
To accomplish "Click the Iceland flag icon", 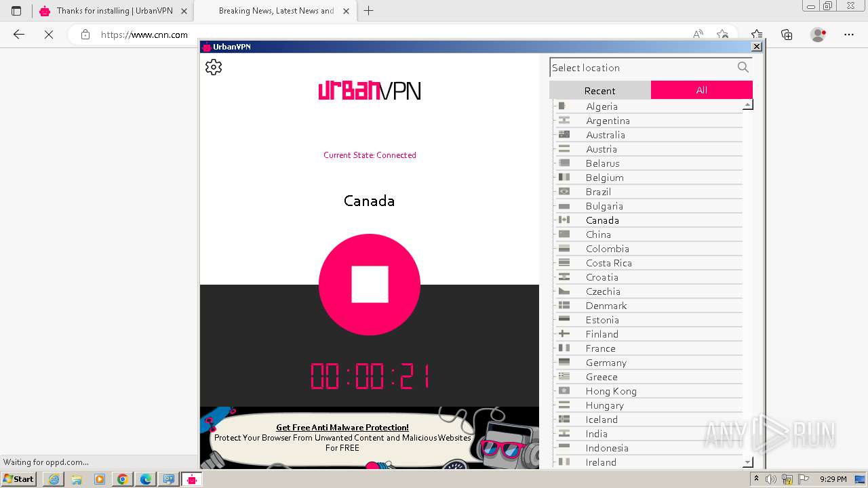I will click(564, 419).
